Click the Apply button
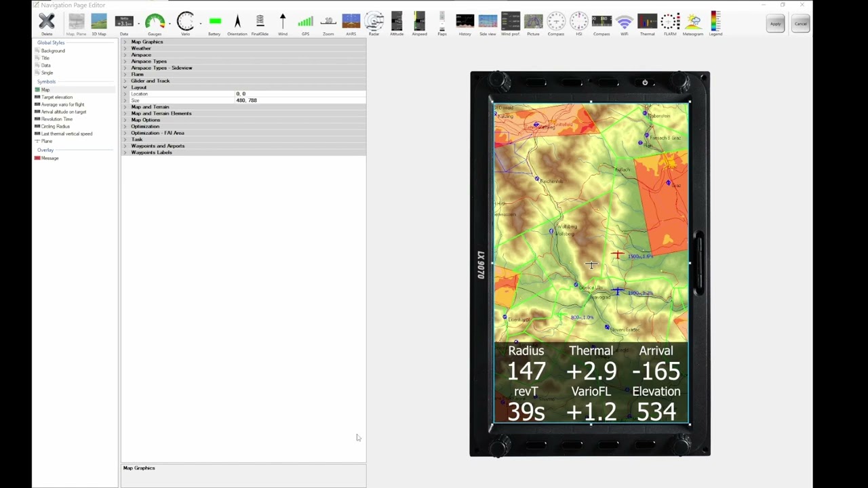868x488 pixels. tap(775, 24)
